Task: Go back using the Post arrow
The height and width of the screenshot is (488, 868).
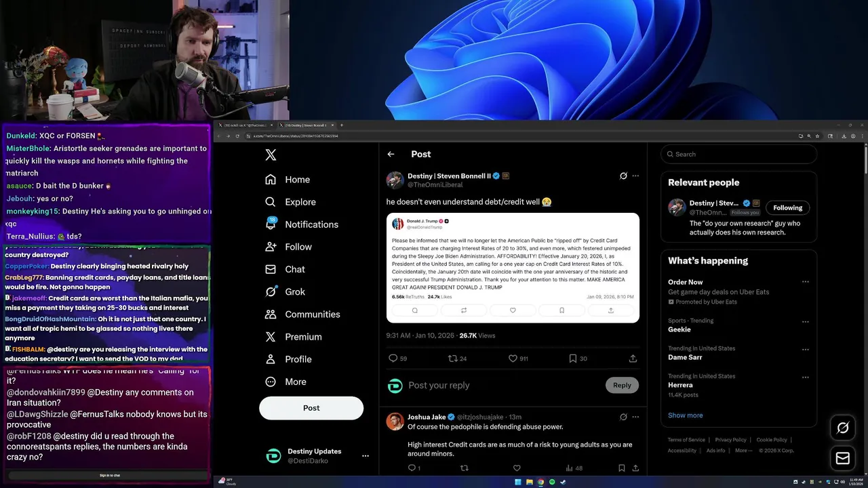Action: pyautogui.click(x=391, y=154)
